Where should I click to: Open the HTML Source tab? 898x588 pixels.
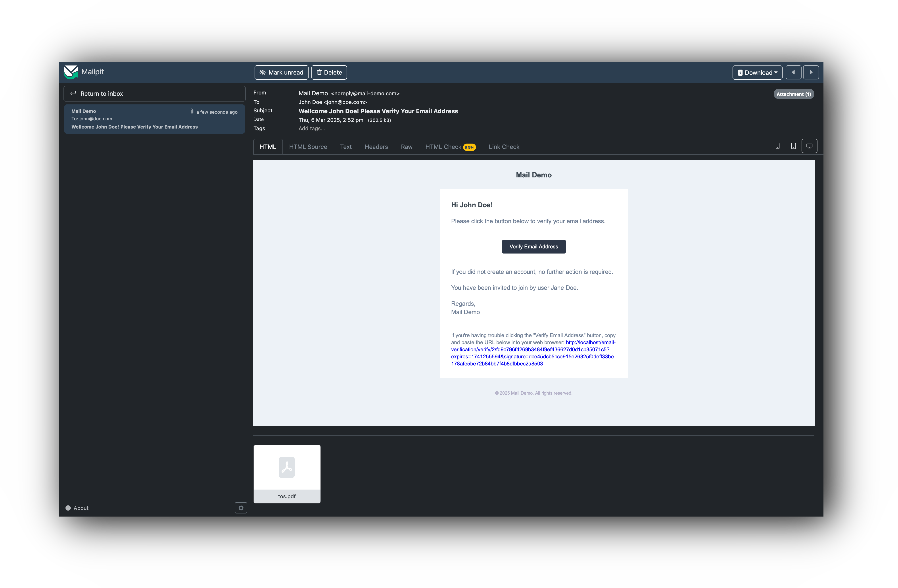coord(308,147)
